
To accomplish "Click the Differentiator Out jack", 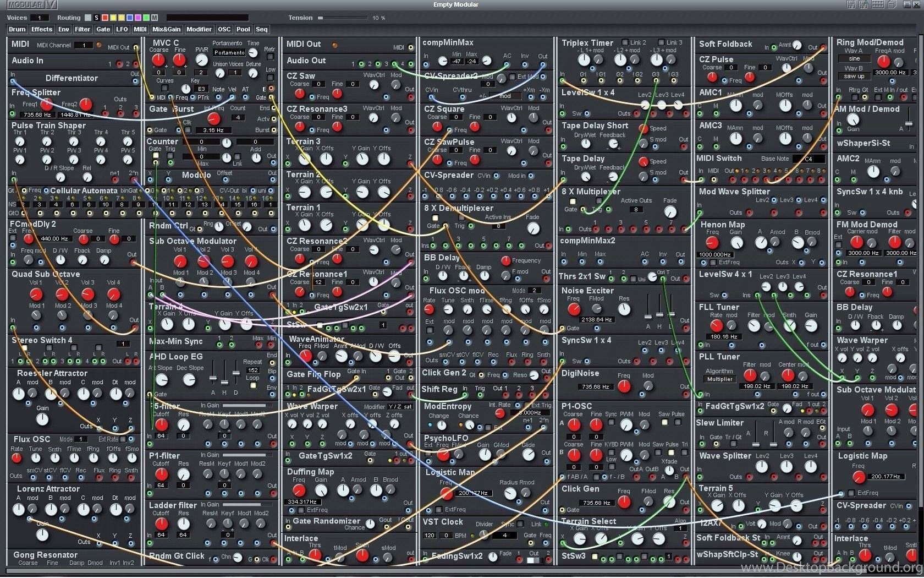I will tap(136, 81).
